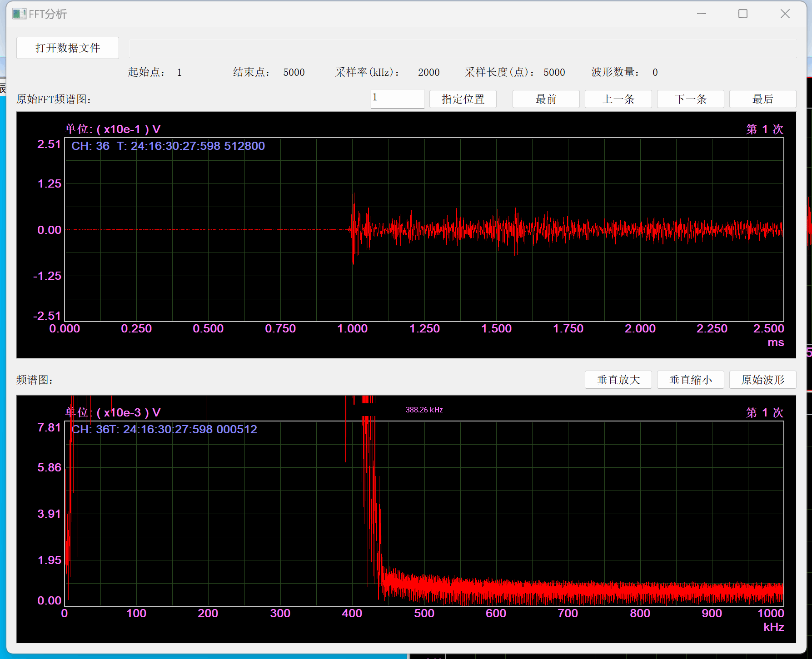Image resolution: width=812 pixels, height=659 pixels.
Task: Click the 第 1 次 label in upper chart
Action: pos(765,129)
